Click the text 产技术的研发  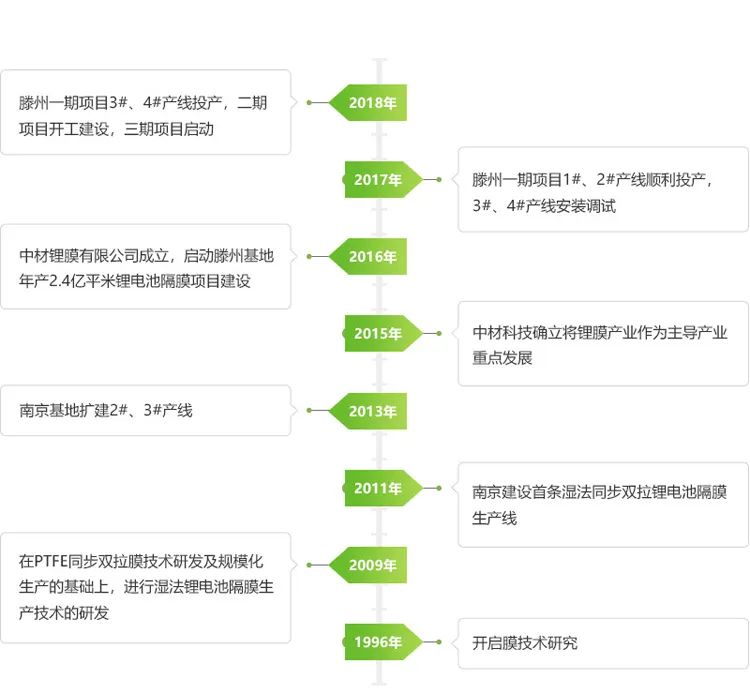(x=64, y=613)
